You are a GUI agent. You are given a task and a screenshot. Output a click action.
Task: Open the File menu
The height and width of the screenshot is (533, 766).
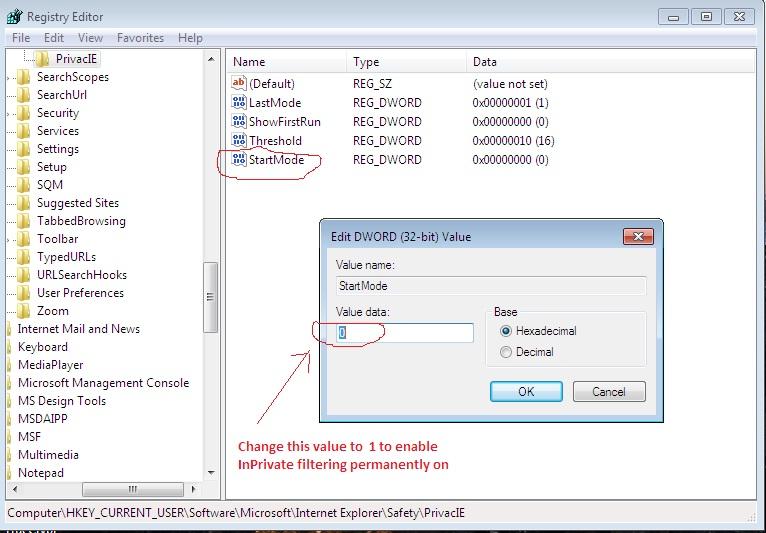tap(21, 38)
